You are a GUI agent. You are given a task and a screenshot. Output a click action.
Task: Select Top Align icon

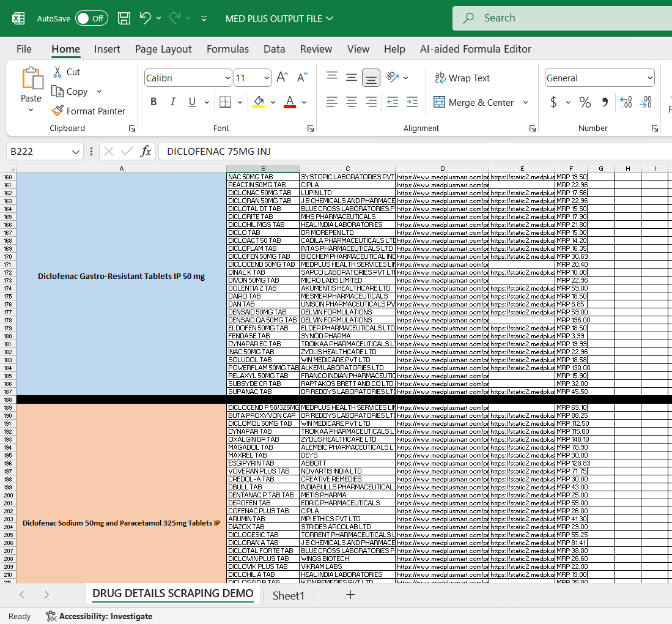coord(331,77)
